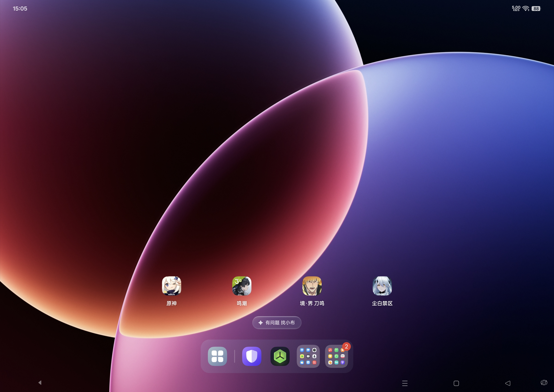554x392 pixels.
Task: Start the 境·界 刀鸣 game
Action: 312,286
